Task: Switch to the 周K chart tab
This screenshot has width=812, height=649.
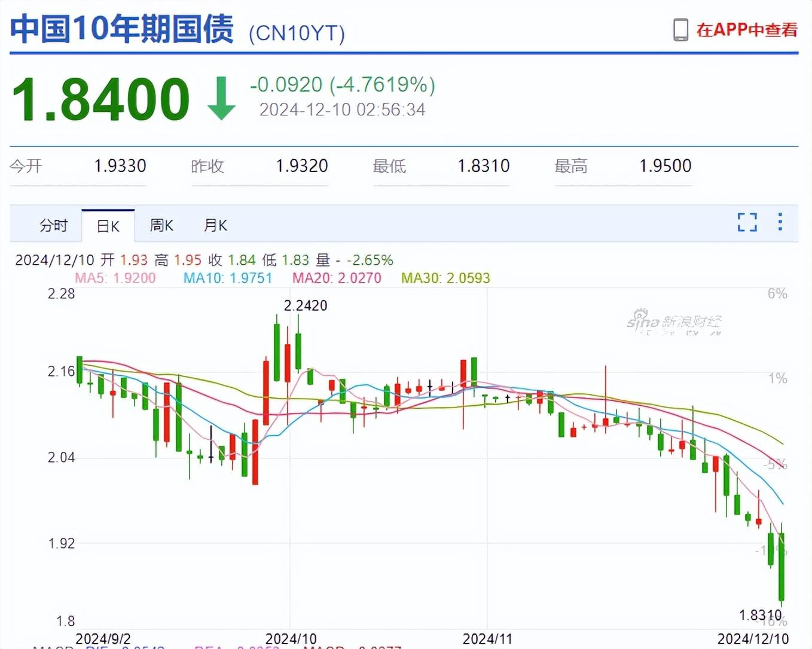Action: 161,225
